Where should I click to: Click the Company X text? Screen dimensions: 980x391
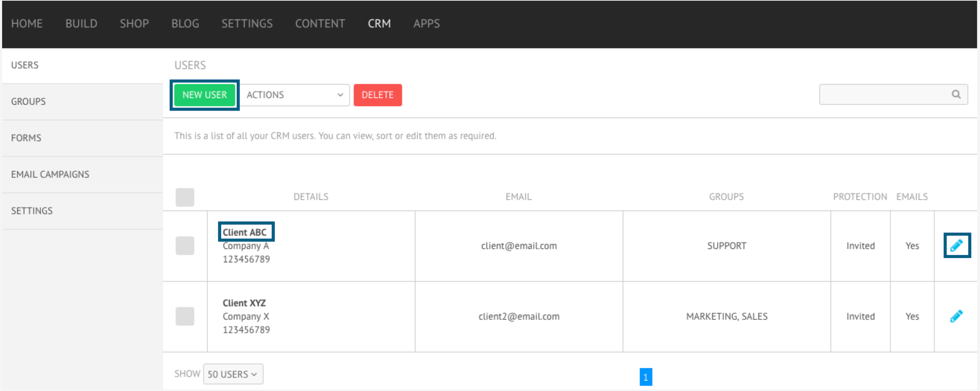coord(246,317)
